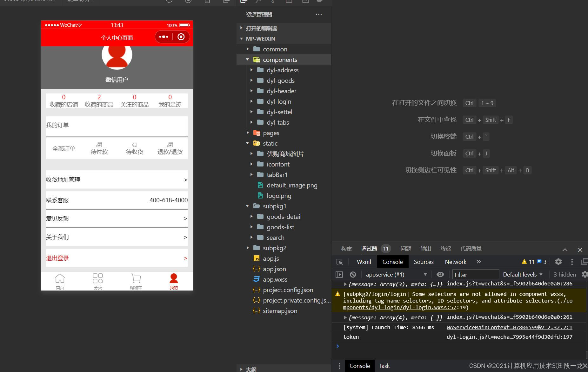
Task: Open the Sources devtools tab
Action: click(x=424, y=262)
